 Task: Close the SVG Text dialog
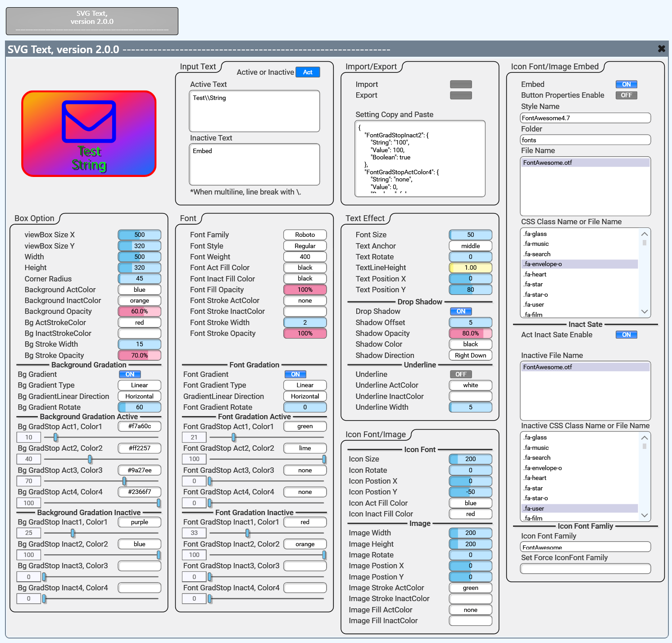point(661,49)
